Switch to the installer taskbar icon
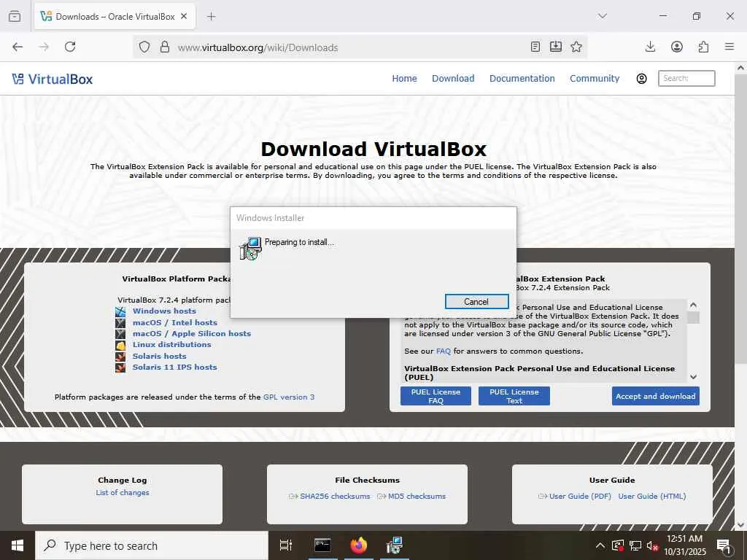The width and height of the screenshot is (747, 560). click(x=395, y=545)
